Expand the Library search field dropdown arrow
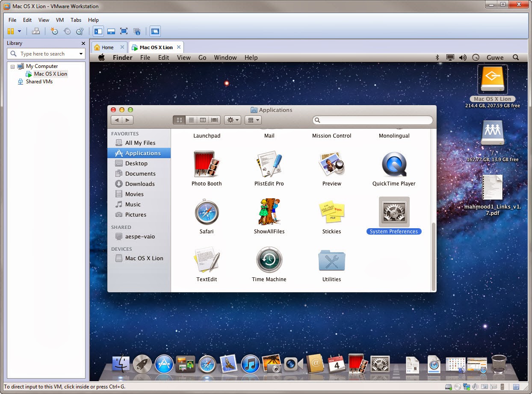Viewport: 532px width, 394px height. [82, 53]
